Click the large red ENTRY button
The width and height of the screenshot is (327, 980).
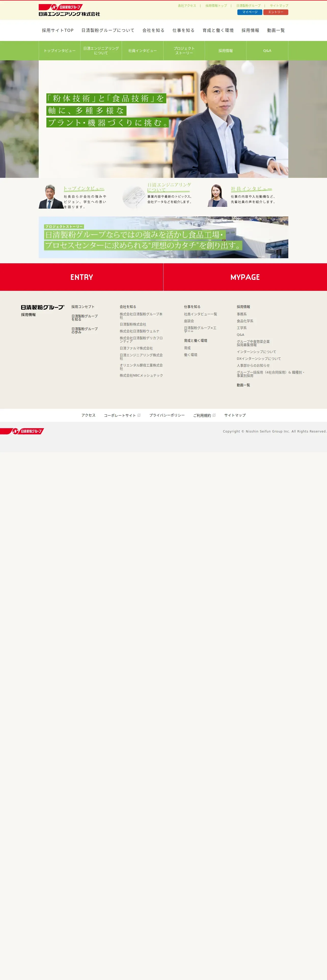(x=81, y=277)
